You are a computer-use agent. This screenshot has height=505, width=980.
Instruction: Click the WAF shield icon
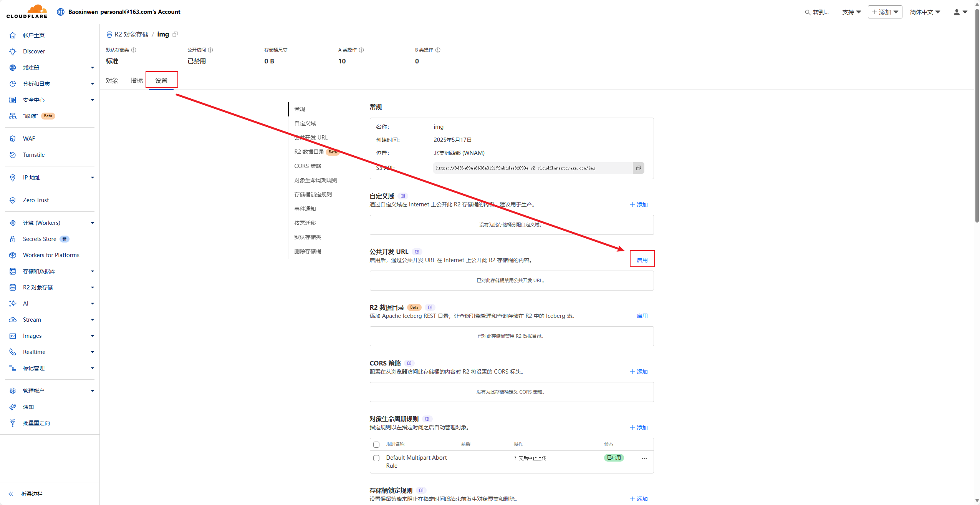13,139
